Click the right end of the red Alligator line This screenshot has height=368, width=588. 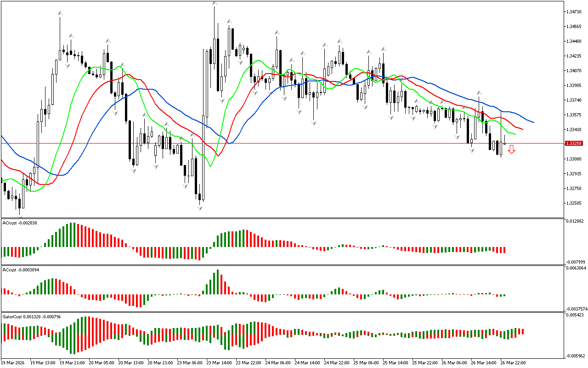522,129
